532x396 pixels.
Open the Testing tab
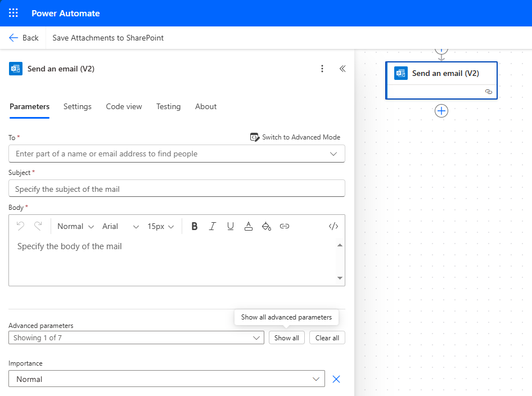pos(168,106)
